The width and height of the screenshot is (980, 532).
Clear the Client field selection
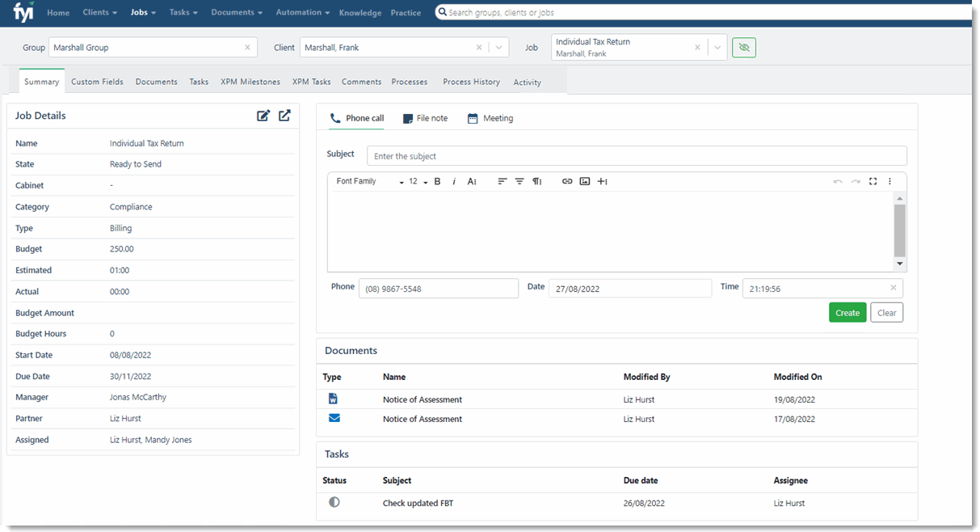(x=479, y=48)
